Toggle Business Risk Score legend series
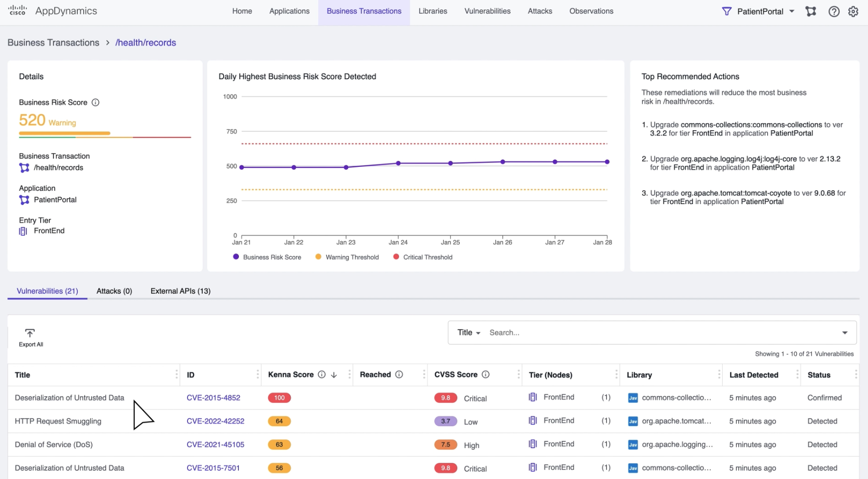Screen dimensions: 868x479 tap(267, 257)
